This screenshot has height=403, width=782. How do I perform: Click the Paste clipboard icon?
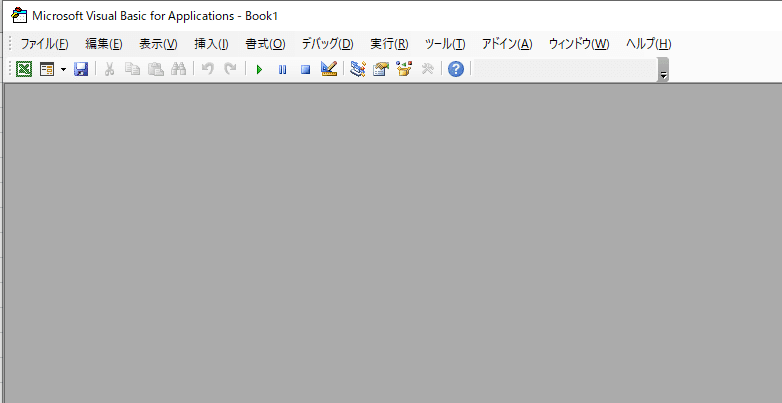156,69
